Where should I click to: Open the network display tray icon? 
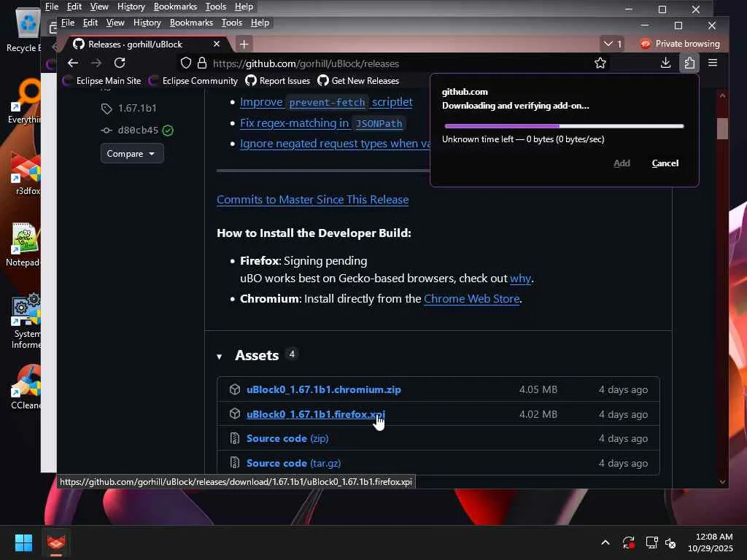[651, 542]
